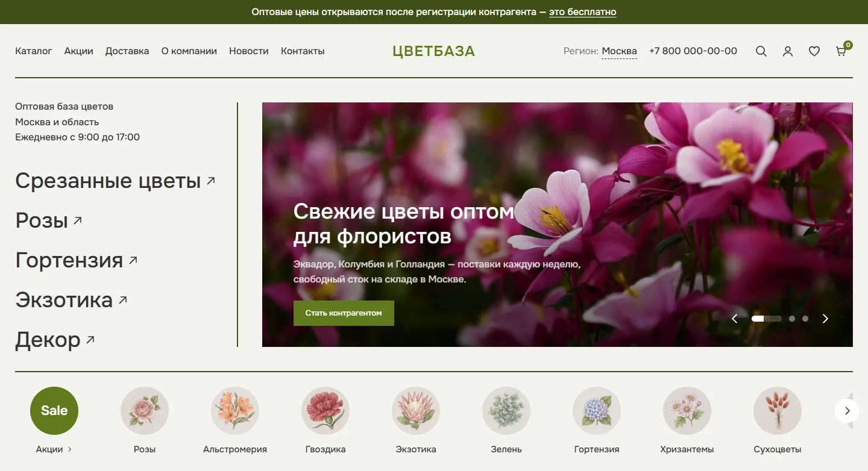The height and width of the screenshot is (471, 868).
Task: Select the third banner slide dot
Action: [805, 319]
